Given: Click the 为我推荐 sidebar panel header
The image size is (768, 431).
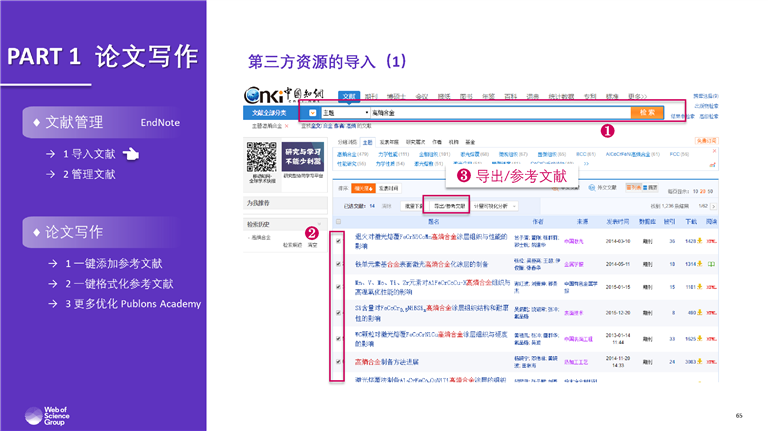Looking at the screenshot, I should 285,203.
